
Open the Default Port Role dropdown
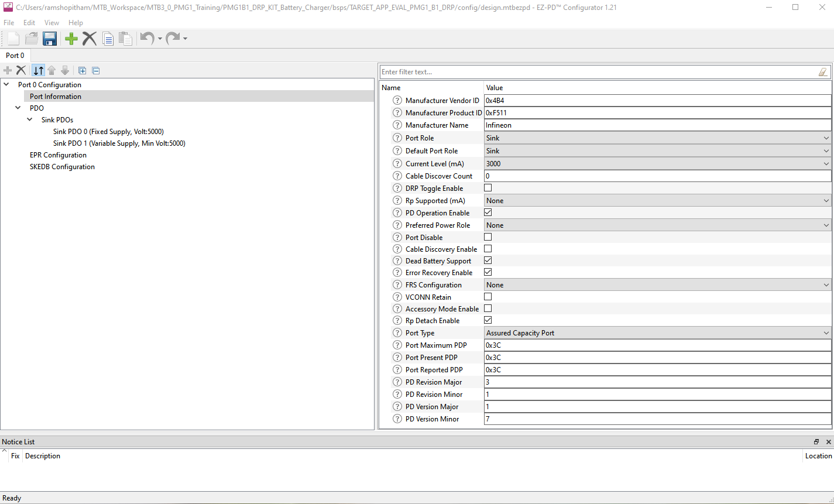coord(658,151)
